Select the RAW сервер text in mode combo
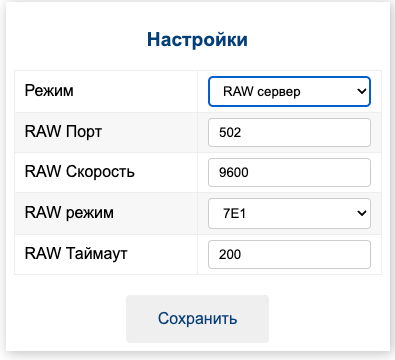The width and height of the screenshot is (395, 360). pyautogui.click(x=262, y=91)
